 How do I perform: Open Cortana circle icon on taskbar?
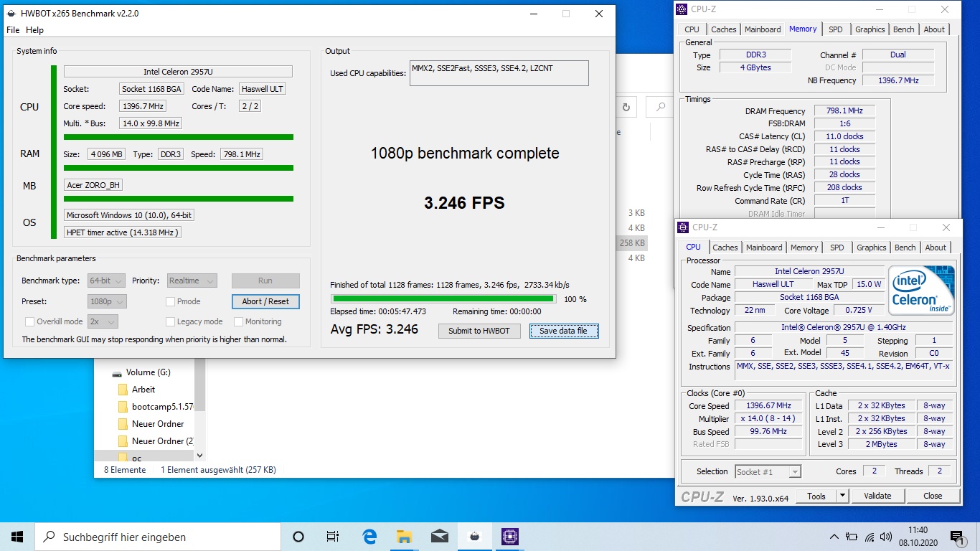coord(298,537)
